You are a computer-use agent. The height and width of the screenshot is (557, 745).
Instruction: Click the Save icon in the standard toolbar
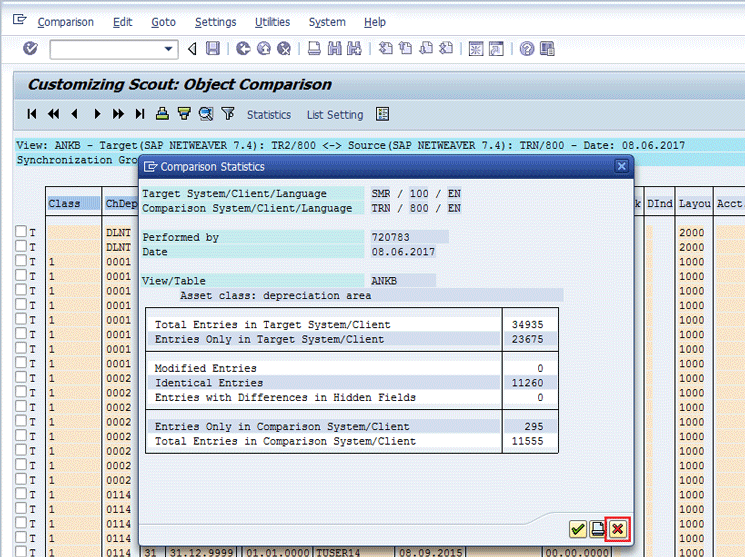pyautogui.click(x=213, y=49)
